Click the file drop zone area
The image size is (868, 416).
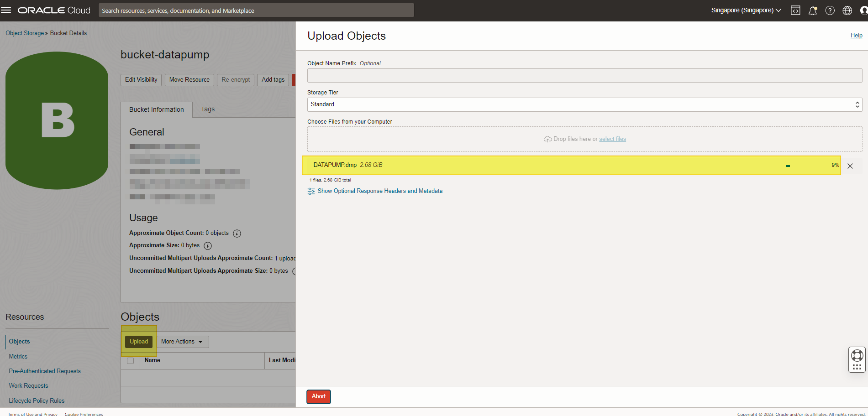[x=584, y=139]
